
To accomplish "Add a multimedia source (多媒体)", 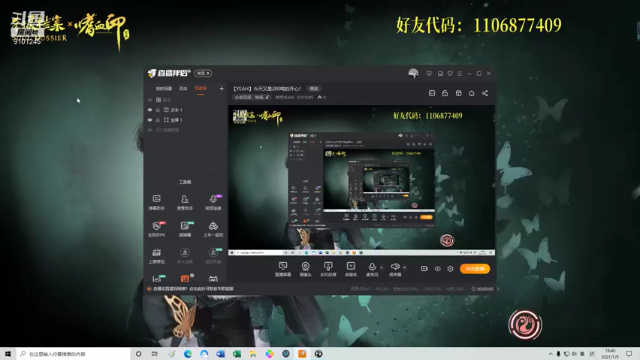I will click(351, 269).
